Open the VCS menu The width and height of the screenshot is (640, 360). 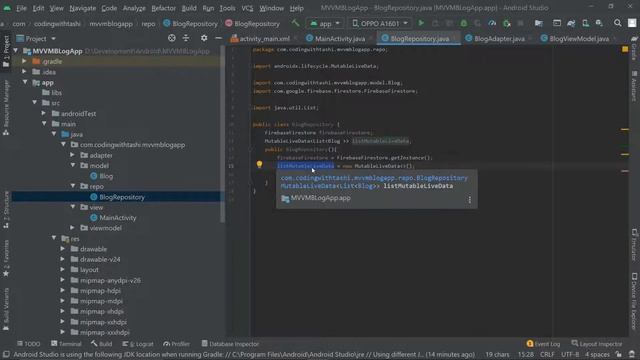pyautogui.click(x=247, y=8)
